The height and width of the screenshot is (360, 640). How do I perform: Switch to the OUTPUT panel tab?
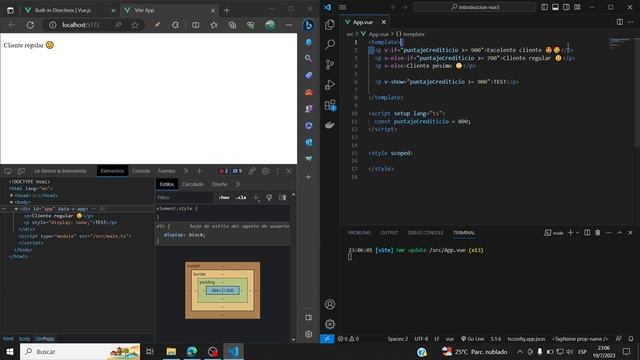(389, 233)
